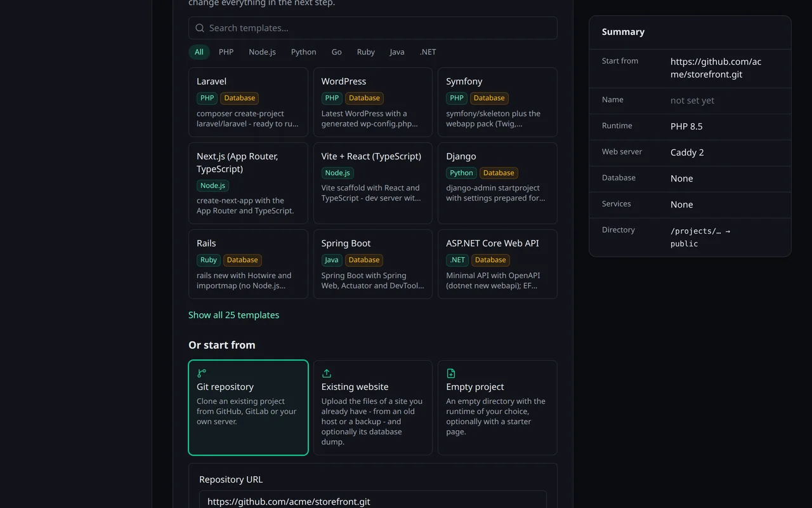Click the Database tag on Symfony card

click(489, 98)
